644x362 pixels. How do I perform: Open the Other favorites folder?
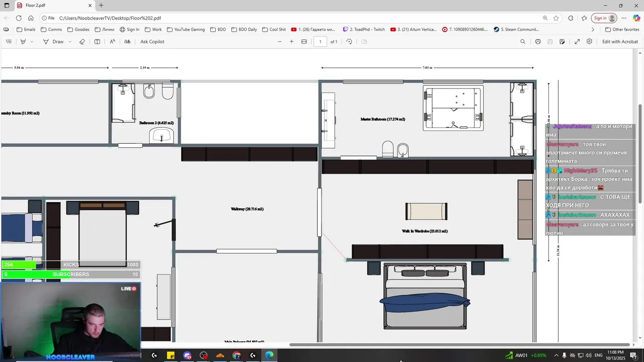tap(622, 30)
